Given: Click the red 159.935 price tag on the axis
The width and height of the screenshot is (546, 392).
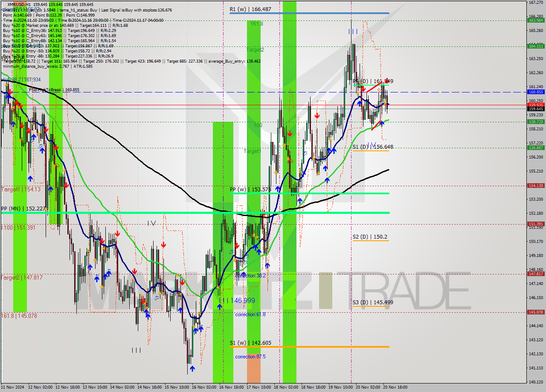Looking at the screenshot, I should coord(536,104).
